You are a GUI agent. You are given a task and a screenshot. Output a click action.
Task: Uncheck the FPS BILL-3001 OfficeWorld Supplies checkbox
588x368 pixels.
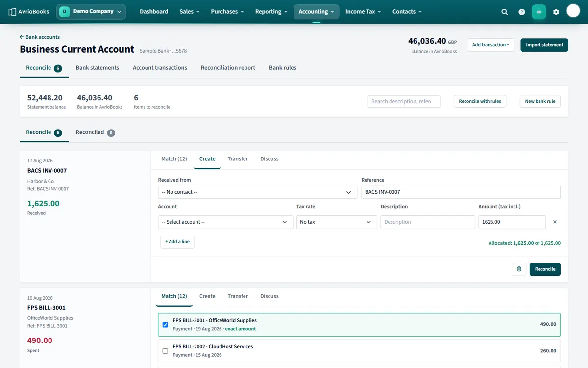pos(165,325)
